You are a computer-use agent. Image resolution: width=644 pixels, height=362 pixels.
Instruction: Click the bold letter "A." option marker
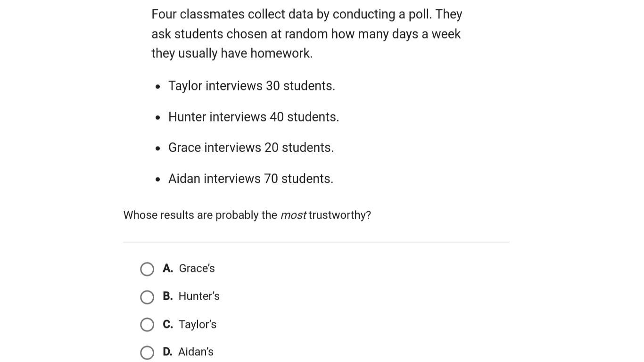(168, 268)
